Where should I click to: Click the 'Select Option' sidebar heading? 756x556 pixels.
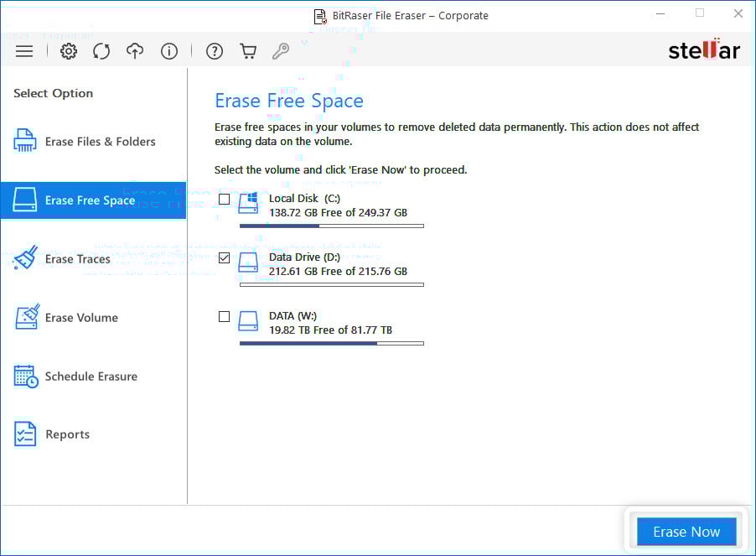(53, 93)
